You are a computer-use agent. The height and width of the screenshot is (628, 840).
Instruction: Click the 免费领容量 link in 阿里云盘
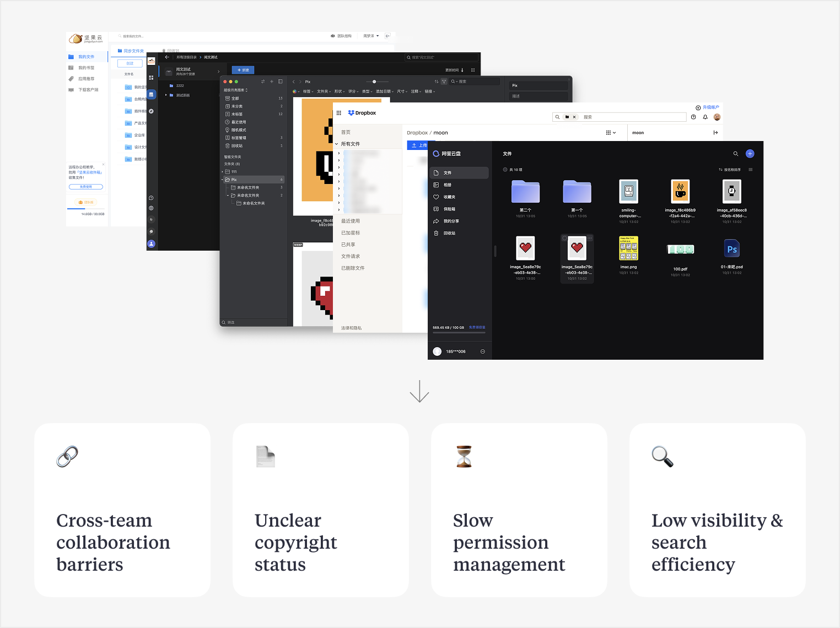click(477, 327)
